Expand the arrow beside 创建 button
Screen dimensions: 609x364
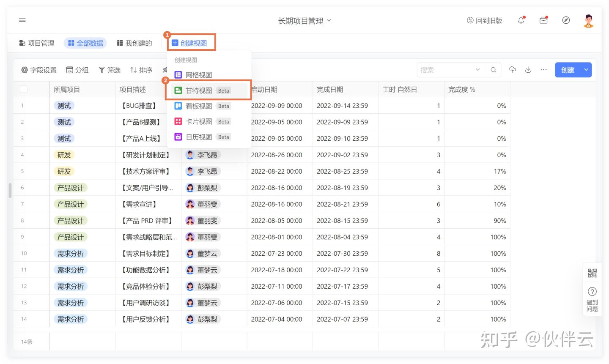(x=586, y=70)
